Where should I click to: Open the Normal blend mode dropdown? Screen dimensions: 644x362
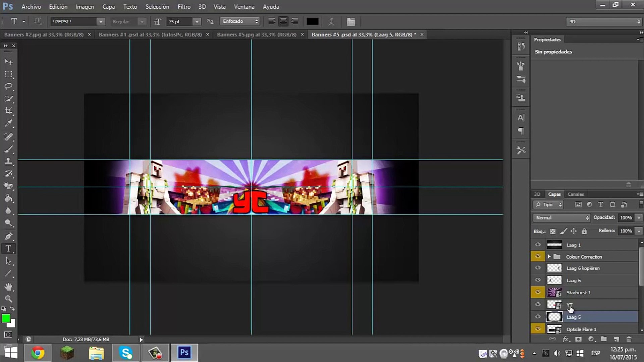(x=561, y=218)
